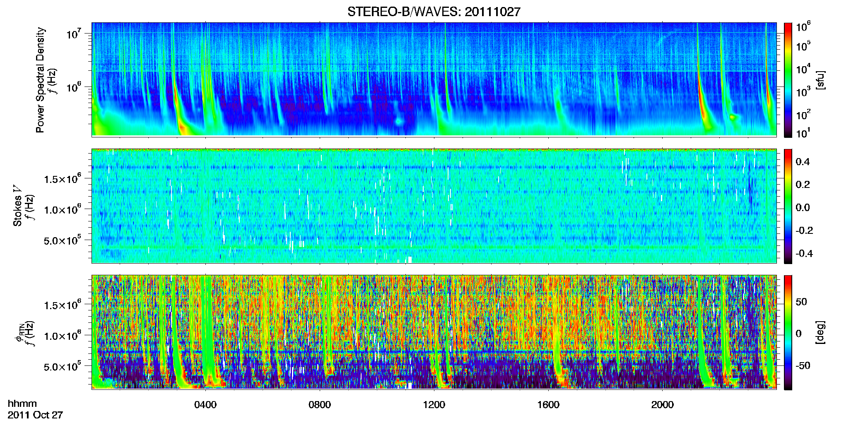This screenshot has width=868, height=447.
Task: Click the 0.0 value on Stokes colorbar
Action: coord(803,207)
